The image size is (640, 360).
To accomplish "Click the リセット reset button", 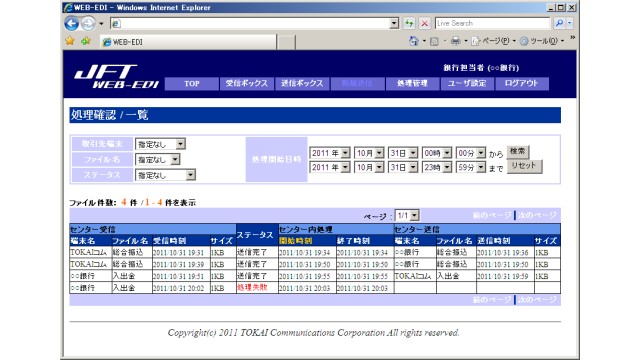I will 524,166.
